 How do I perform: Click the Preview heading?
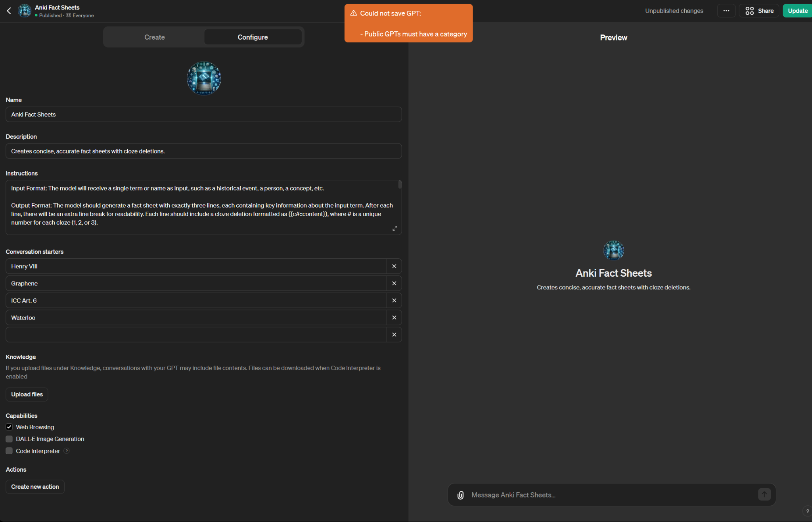613,38
